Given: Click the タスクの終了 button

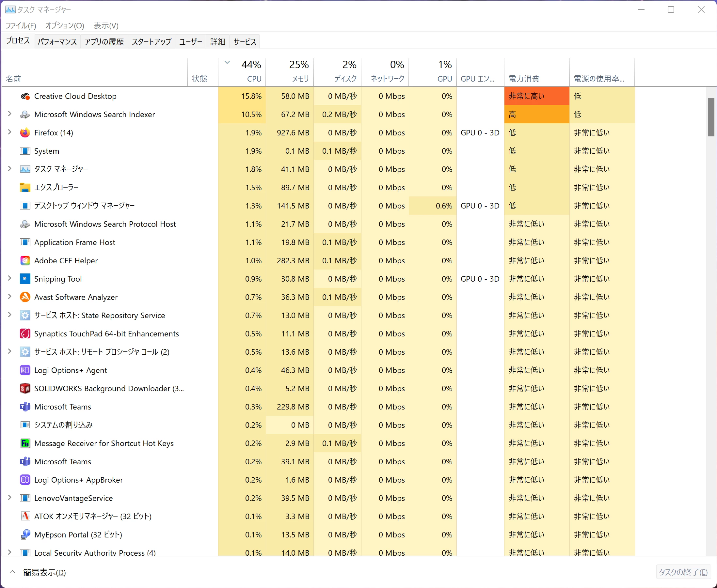Looking at the screenshot, I should point(683,572).
